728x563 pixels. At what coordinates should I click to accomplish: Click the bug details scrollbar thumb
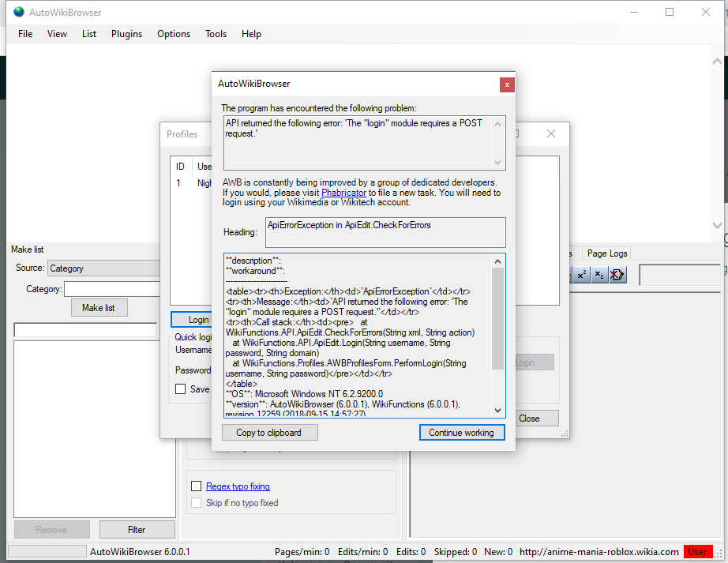497,318
